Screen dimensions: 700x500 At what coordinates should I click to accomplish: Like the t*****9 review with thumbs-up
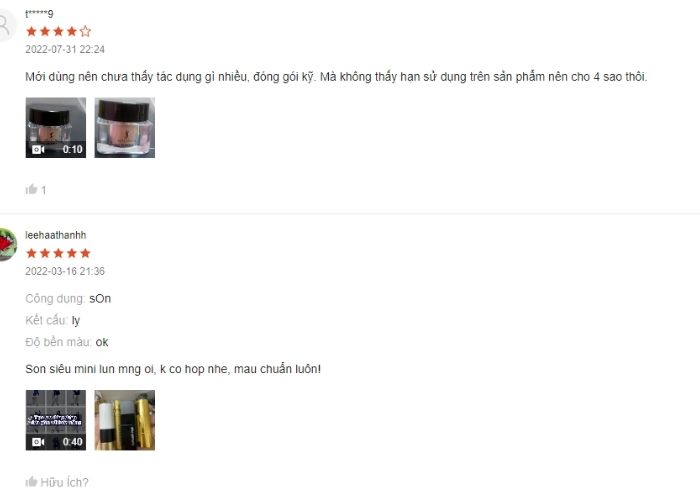point(31,189)
